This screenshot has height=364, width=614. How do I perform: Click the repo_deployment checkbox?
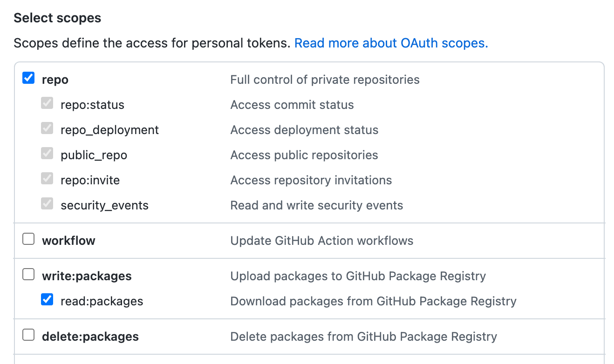47,128
